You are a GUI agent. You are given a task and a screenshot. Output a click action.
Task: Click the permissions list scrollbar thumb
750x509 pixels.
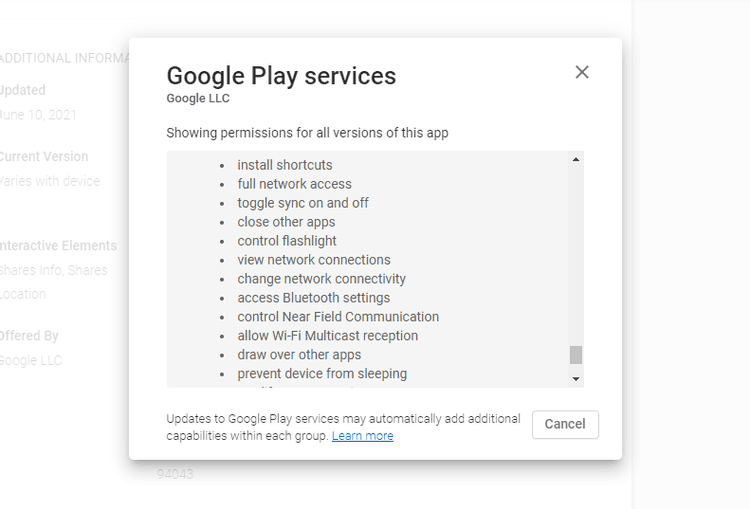(576, 355)
